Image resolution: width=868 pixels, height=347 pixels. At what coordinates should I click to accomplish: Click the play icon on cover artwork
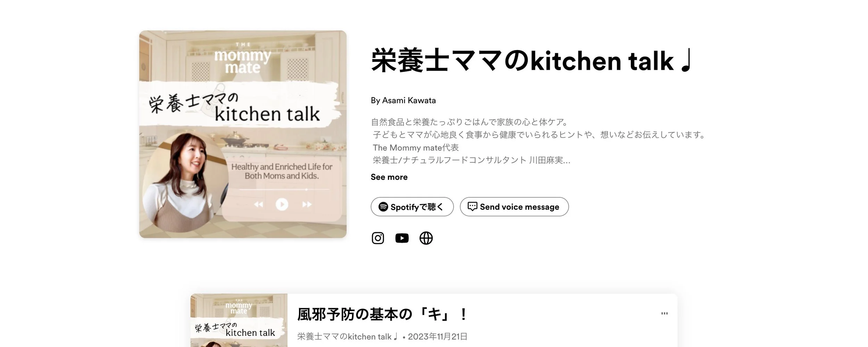(282, 204)
